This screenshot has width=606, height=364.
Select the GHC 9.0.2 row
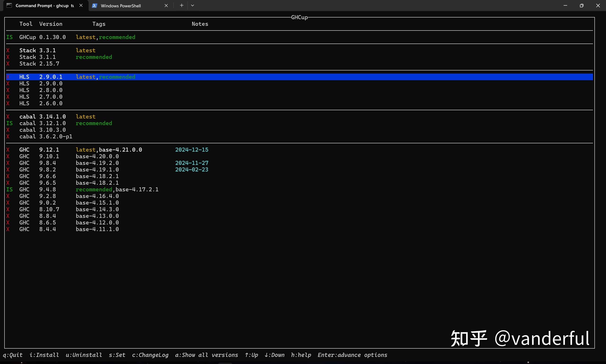point(300,203)
